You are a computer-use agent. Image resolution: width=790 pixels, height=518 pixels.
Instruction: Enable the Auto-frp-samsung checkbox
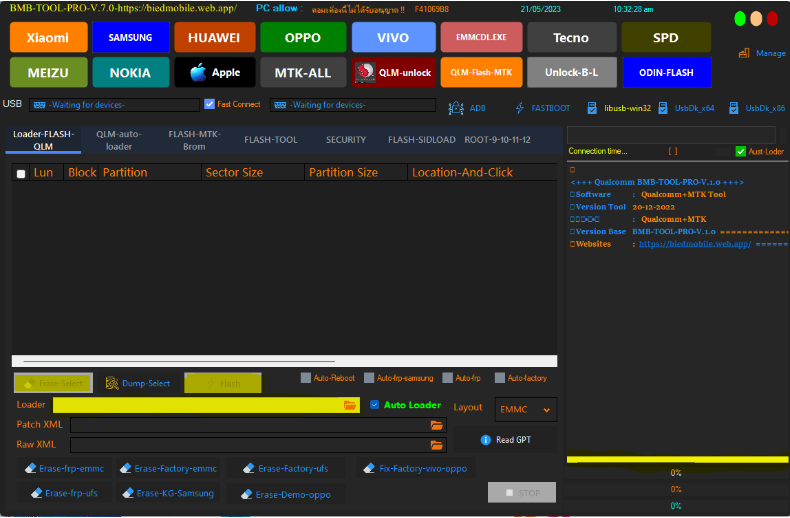(x=369, y=377)
